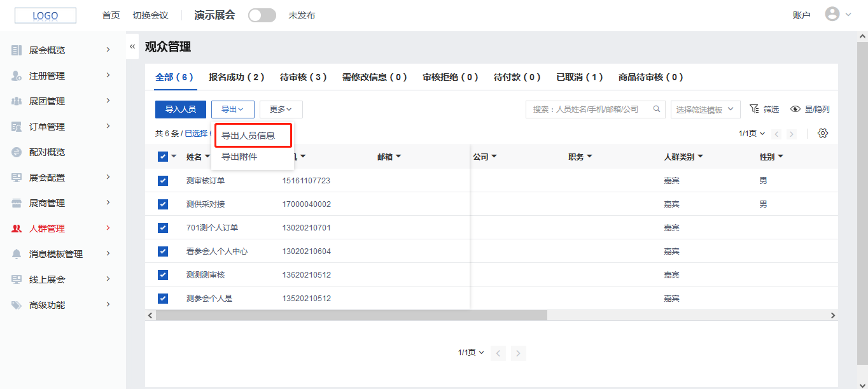This screenshot has height=389, width=868.
Task: Switch to 商品待审核 (0) tab
Action: (651, 77)
